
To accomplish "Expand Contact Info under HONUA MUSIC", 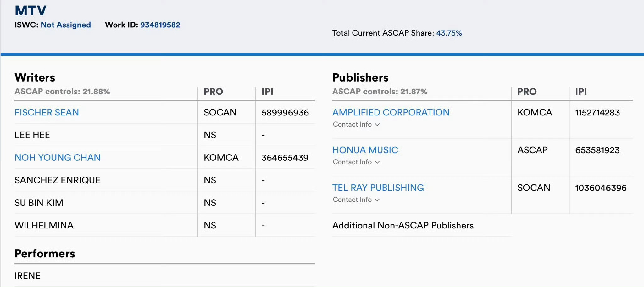I will coord(356,162).
